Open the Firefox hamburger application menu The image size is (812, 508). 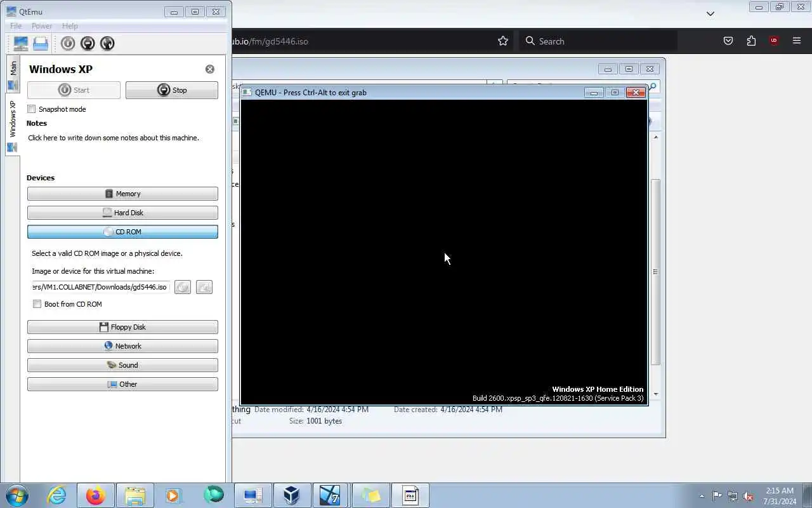tap(797, 41)
